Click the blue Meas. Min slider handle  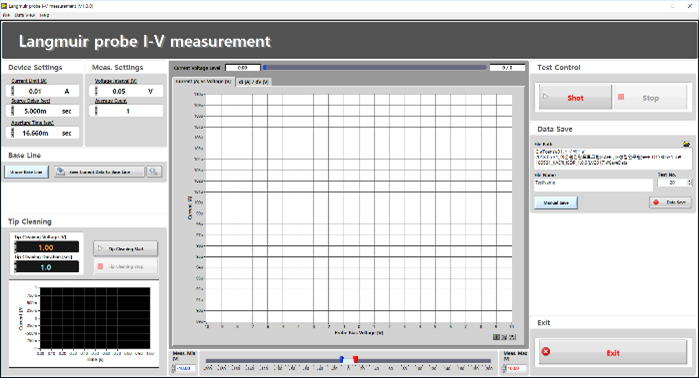(341, 359)
